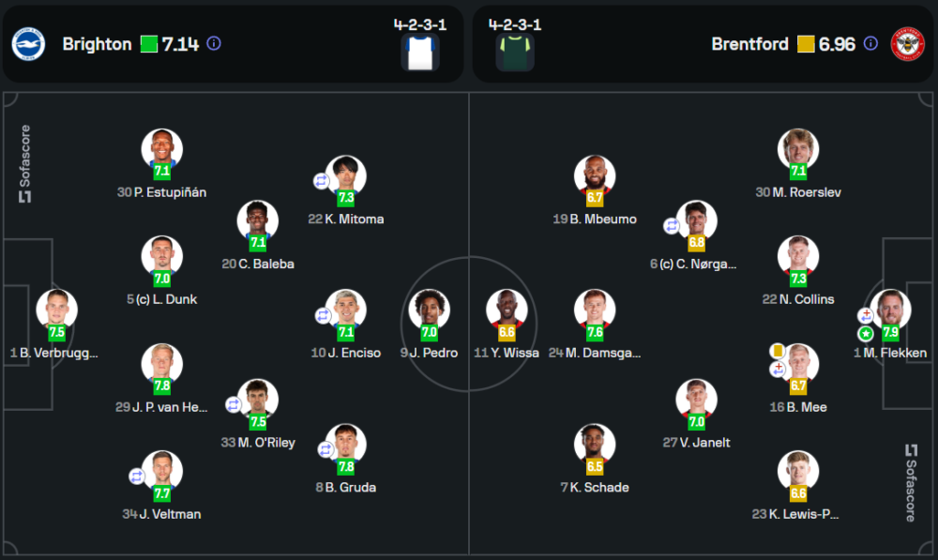Click Brighton's white and blue jersey icon
This screenshot has width=938, height=560.
pos(420,53)
